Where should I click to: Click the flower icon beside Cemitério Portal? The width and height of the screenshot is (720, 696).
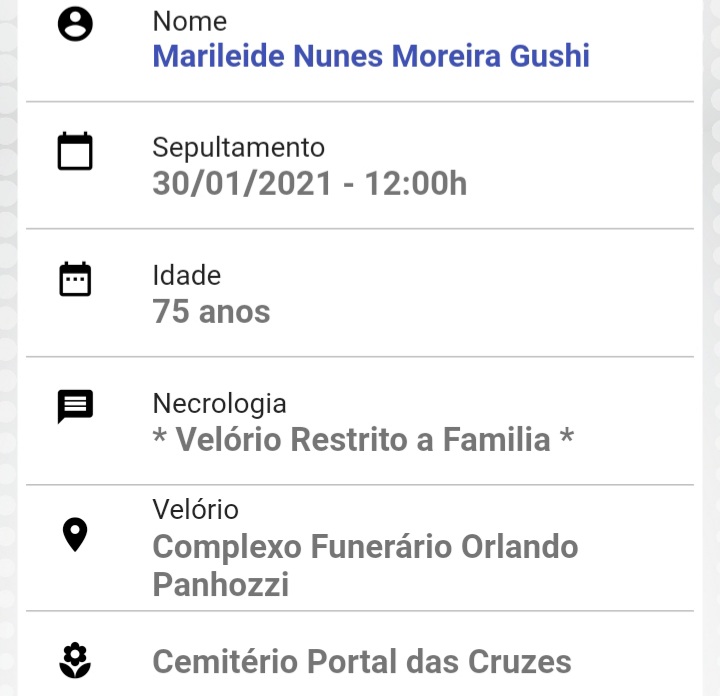pos(75,661)
